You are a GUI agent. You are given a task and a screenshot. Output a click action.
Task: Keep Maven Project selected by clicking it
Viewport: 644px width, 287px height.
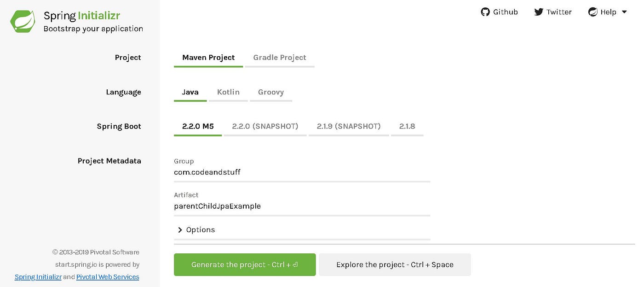(x=208, y=57)
